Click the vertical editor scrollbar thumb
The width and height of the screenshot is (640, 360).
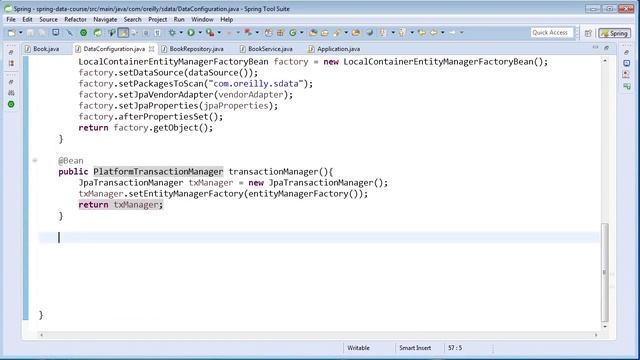pyautogui.click(x=604, y=273)
